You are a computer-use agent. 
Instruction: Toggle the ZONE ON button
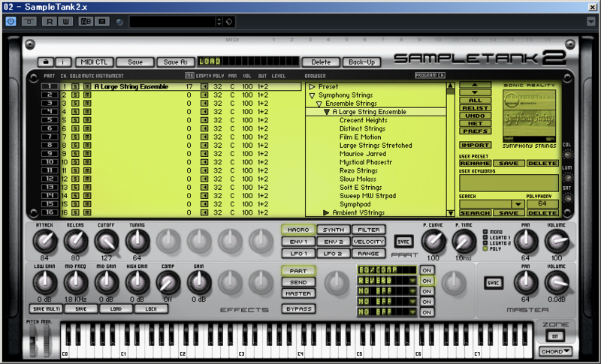(x=554, y=336)
